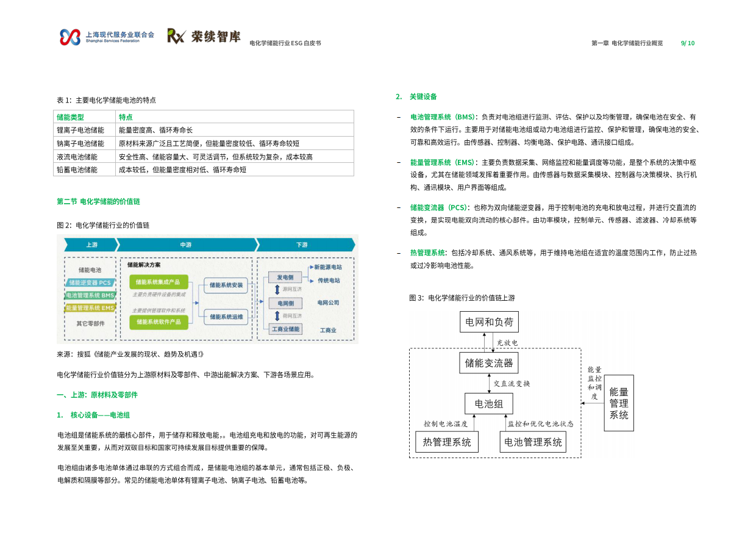The image size is (756, 535).
Task: Select the 第二节 电化学储能的价值链 heading
Action: (98, 202)
